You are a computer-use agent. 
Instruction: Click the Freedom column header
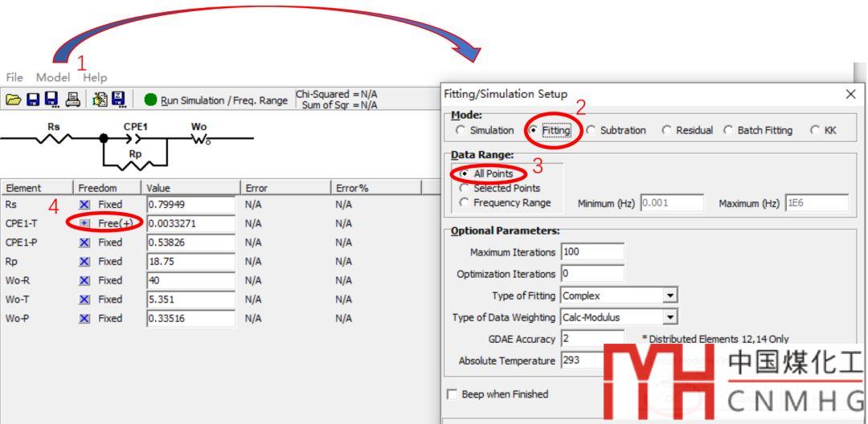point(108,188)
